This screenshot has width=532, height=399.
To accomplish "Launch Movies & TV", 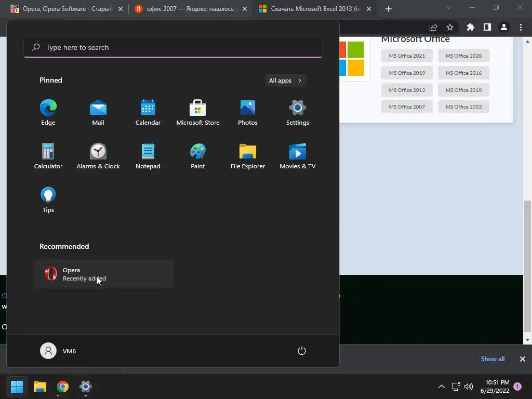I will coord(298,156).
